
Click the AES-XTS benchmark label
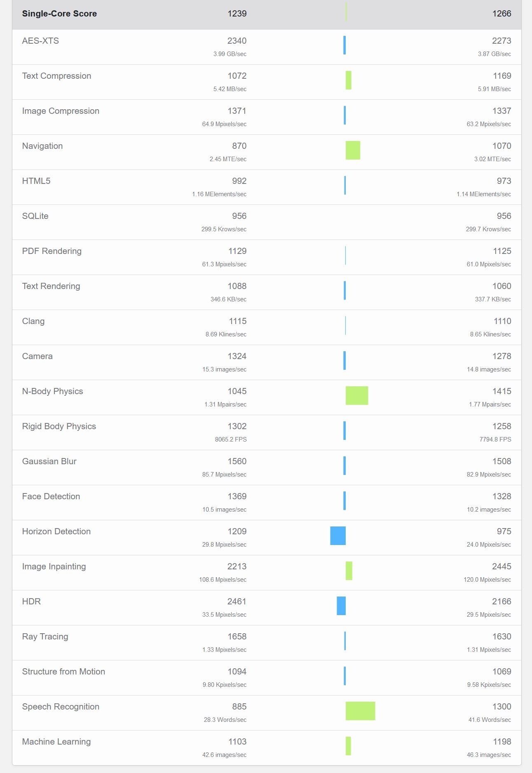[x=40, y=41]
